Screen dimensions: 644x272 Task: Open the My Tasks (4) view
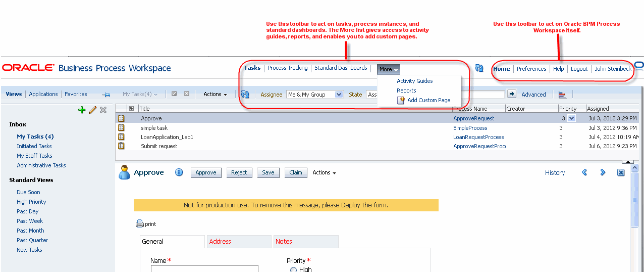tap(35, 137)
